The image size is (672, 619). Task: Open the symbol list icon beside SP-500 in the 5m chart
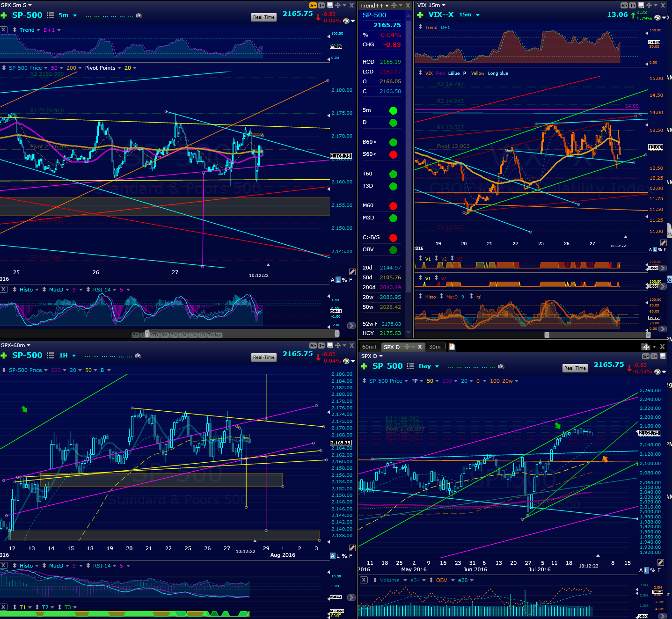click(51, 15)
